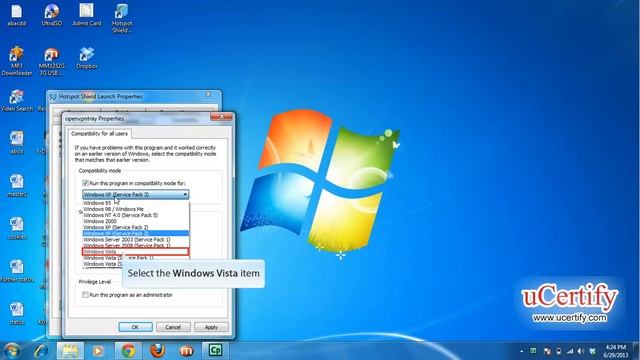The height and width of the screenshot is (360, 640).
Task: Select the Windows Vista item
Action: pyautogui.click(x=136, y=252)
